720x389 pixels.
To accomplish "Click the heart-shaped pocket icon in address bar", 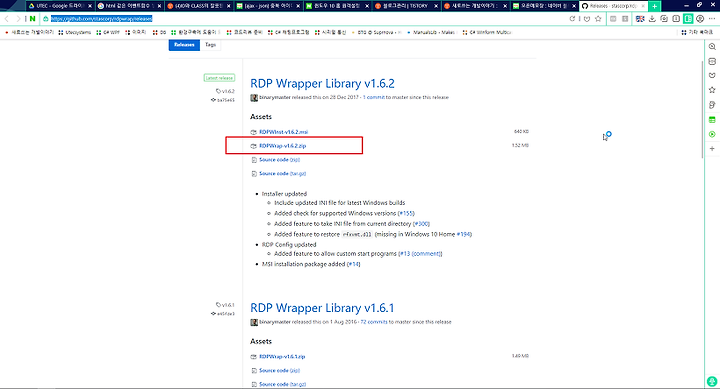I will click(587, 19).
